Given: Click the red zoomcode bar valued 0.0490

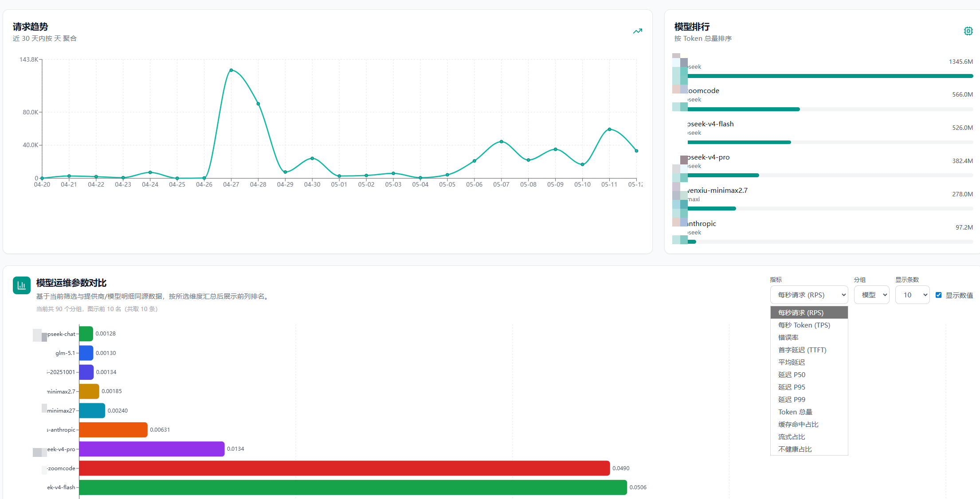Looking at the screenshot, I should pos(345,468).
